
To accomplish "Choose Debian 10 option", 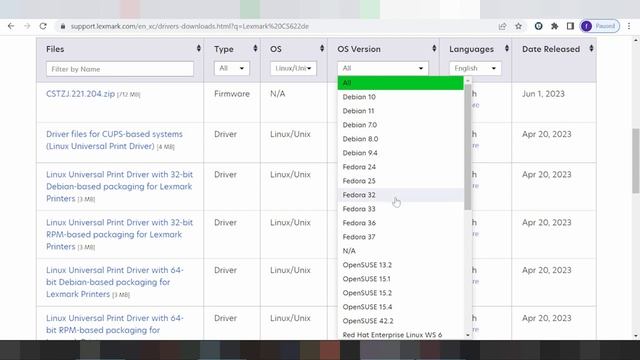I will coord(400,97).
